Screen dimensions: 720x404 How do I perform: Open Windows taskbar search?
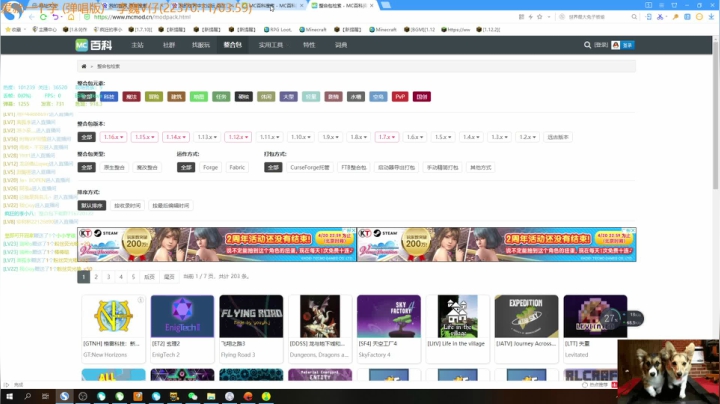[x=28, y=396]
